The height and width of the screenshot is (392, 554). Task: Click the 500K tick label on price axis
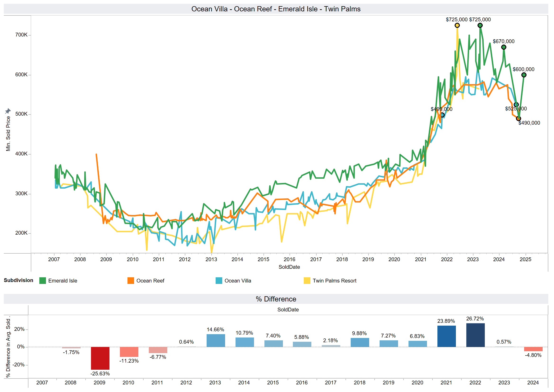click(21, 114)
